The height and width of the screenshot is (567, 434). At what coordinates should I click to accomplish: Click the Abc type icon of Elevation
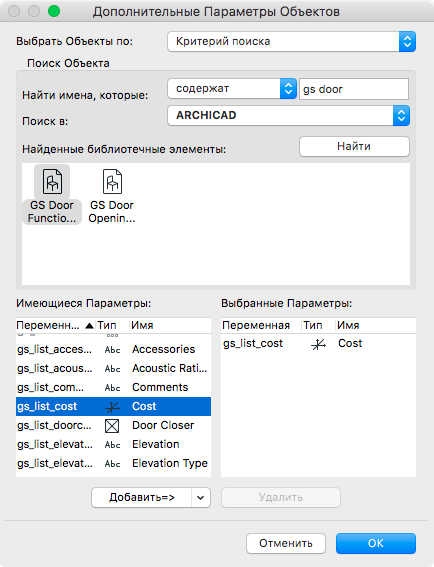[x=112, y=445]
